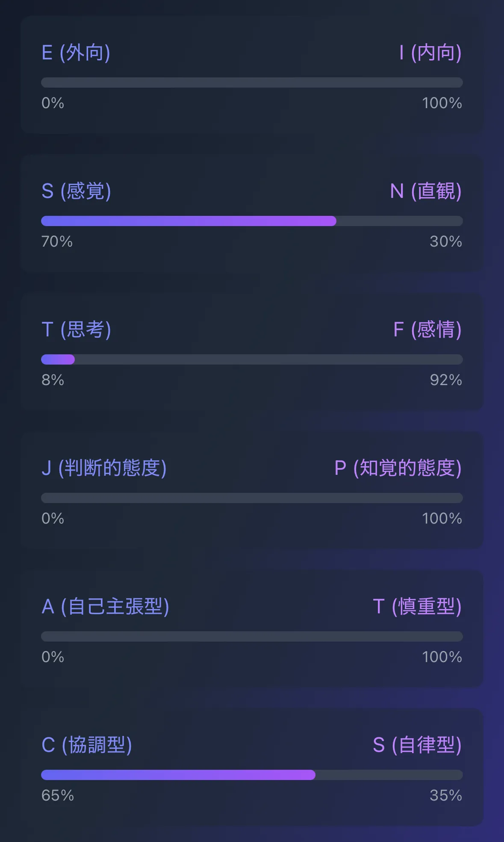Click the C/S bar purple fill
Image resolution: width=504 pixels, height=842 pixels.
(x=178, y=775)
